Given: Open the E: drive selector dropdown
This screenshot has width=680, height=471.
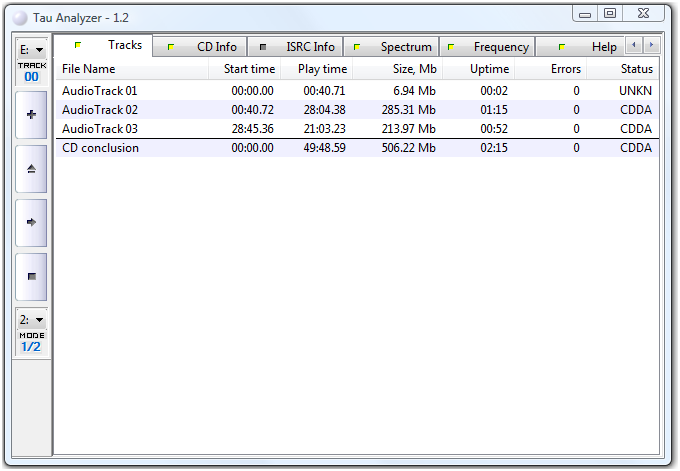Looking at the screenshot, I should pos(31,50).
